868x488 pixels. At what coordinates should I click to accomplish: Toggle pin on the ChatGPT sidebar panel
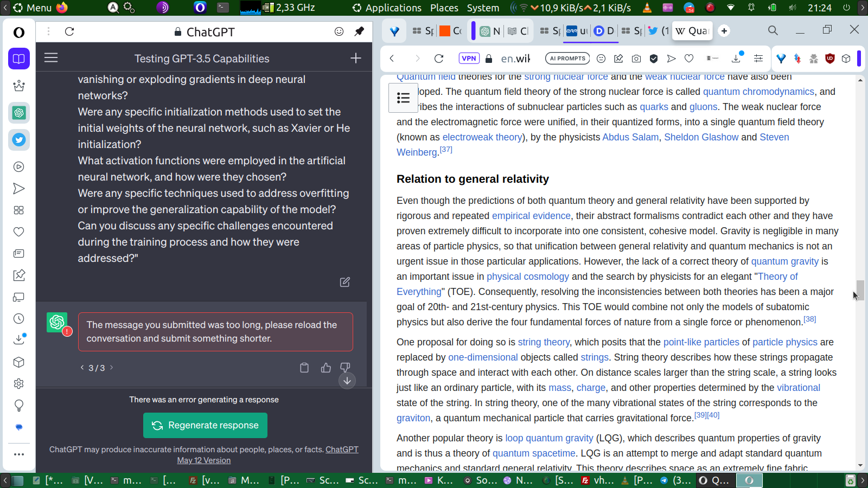pos(359,31)
